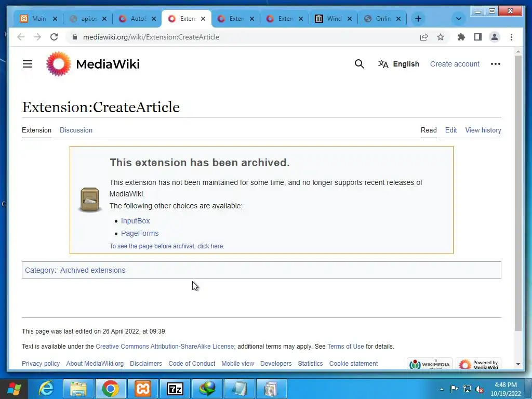
Task: Open View history
Action: pos(483,130)
